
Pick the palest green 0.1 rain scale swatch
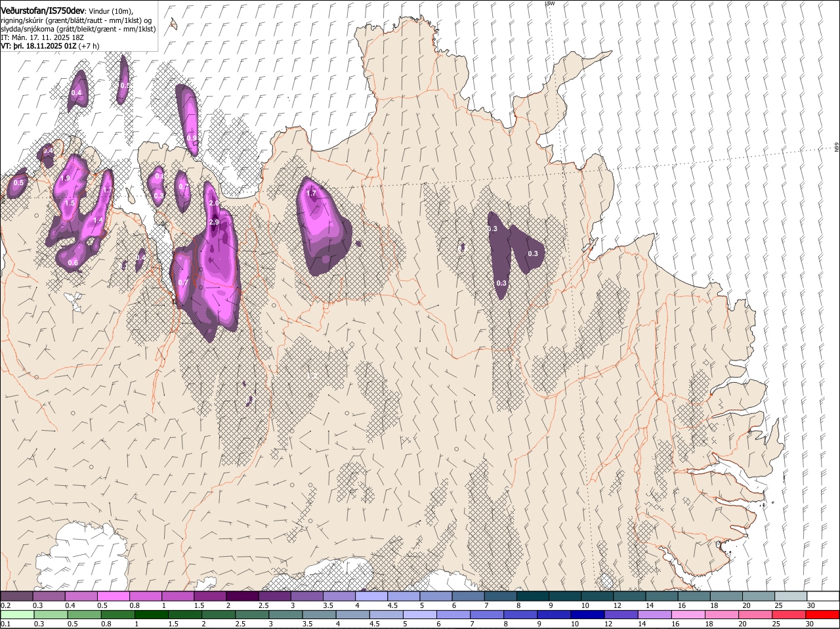pyautogui.click(x=17, y=615)
